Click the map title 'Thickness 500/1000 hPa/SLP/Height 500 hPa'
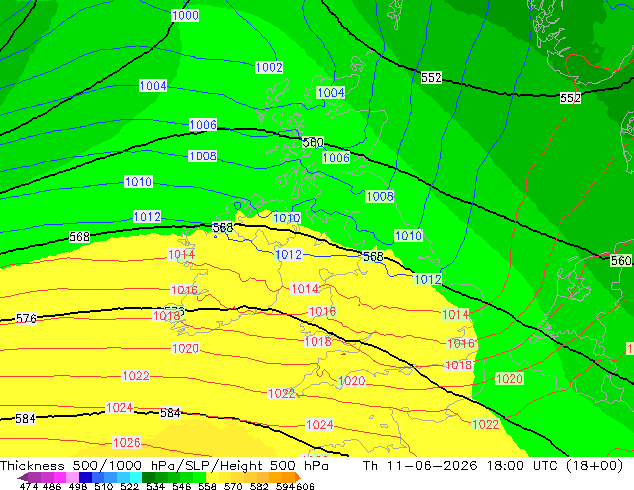634x490 pixels. coord(164,466)
